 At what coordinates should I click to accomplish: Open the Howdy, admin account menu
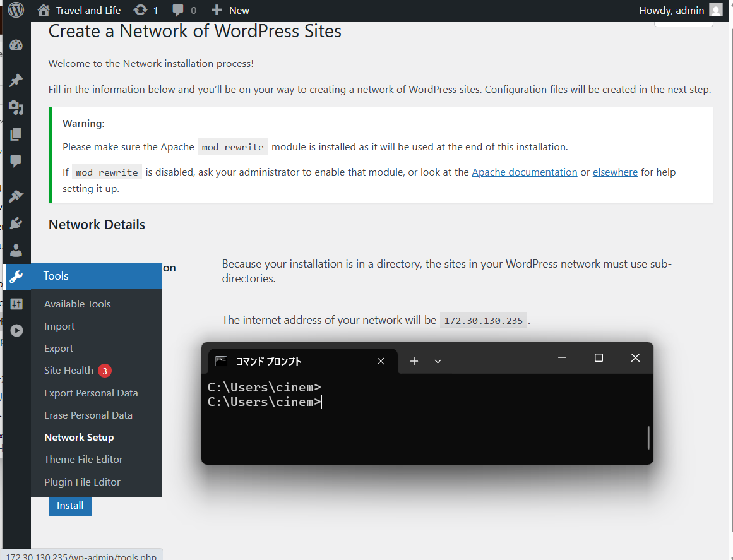click(x=681, y=10)
